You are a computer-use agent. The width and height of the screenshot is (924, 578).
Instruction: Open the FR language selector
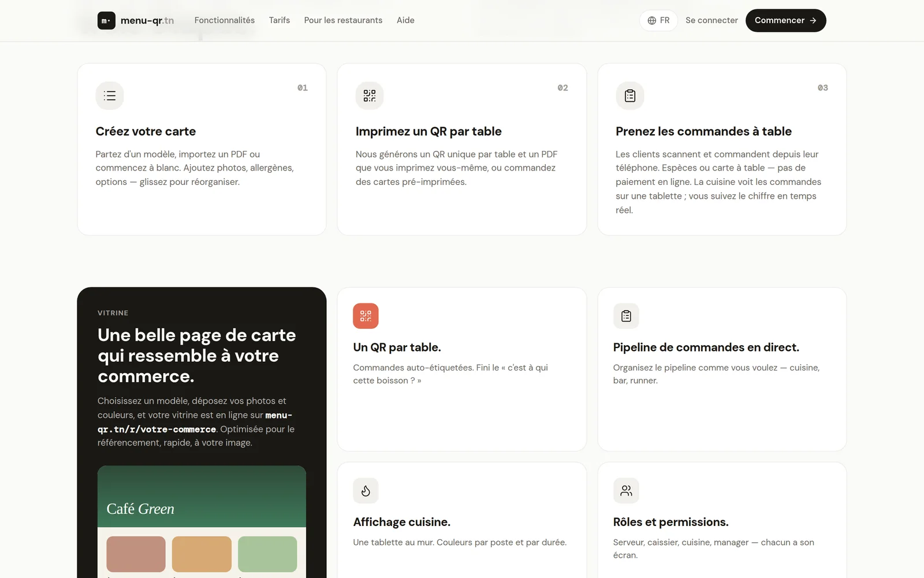point(658,20)
